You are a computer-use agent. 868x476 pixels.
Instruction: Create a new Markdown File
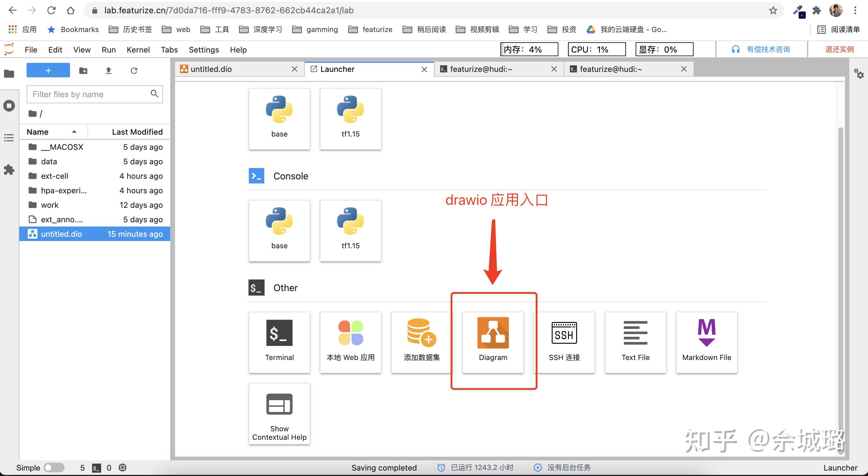point(707,342)
